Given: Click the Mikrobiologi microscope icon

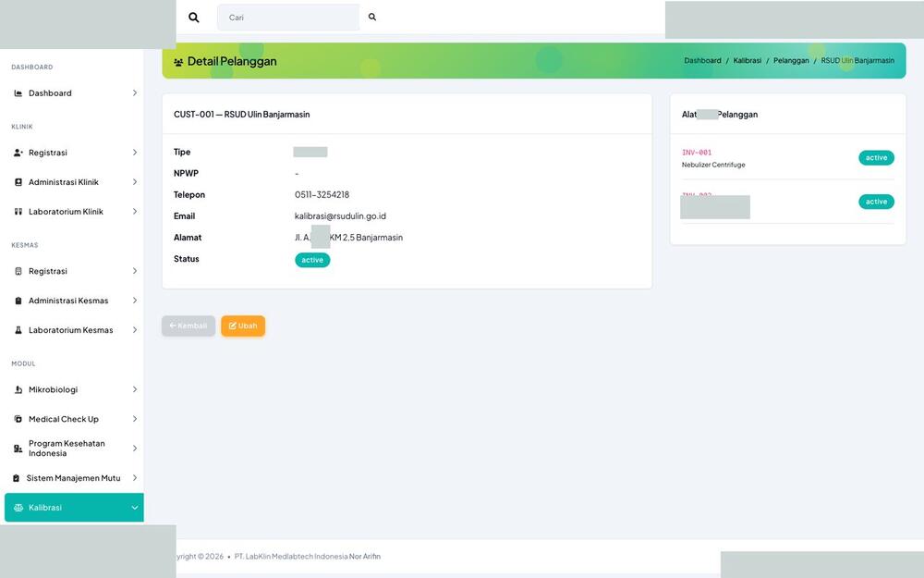Looking at the screenshot, I should click(18, 390).
